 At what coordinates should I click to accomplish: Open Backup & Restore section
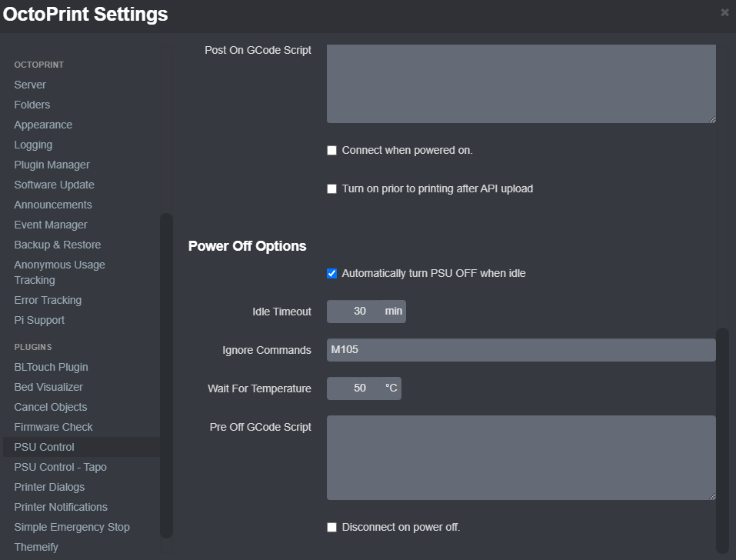58,245
